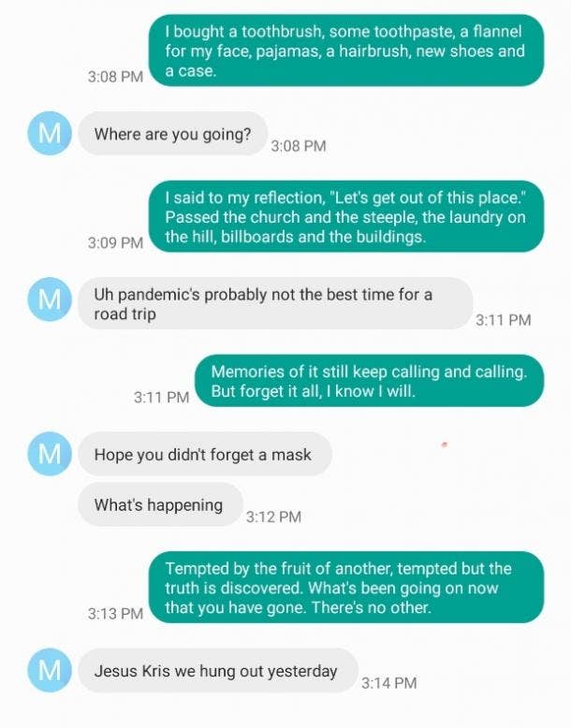Tap the M avatar beside the pandemic message
The height and width of the screenshot is (728, 571).
(50, 299)
